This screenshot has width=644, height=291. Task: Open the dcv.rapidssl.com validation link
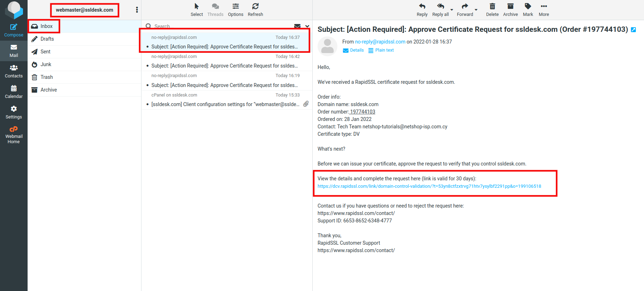[x=429, y=186]
